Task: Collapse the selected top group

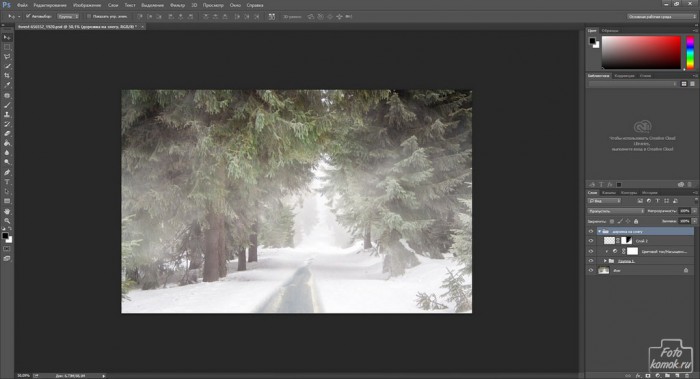Action: [600, 231]
